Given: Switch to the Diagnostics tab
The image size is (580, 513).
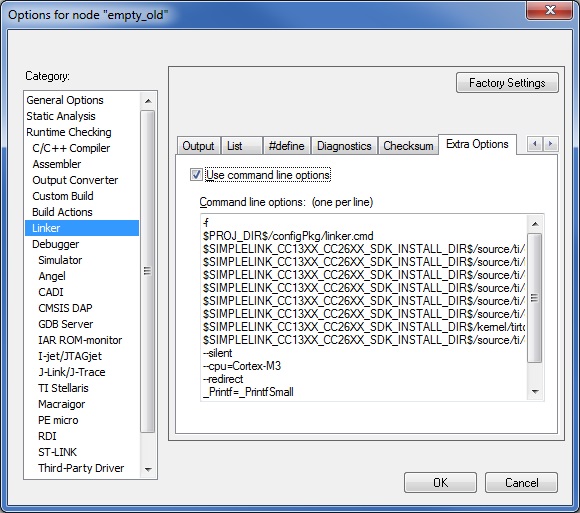Looking at the screenshot, I should tap(344, 146).
